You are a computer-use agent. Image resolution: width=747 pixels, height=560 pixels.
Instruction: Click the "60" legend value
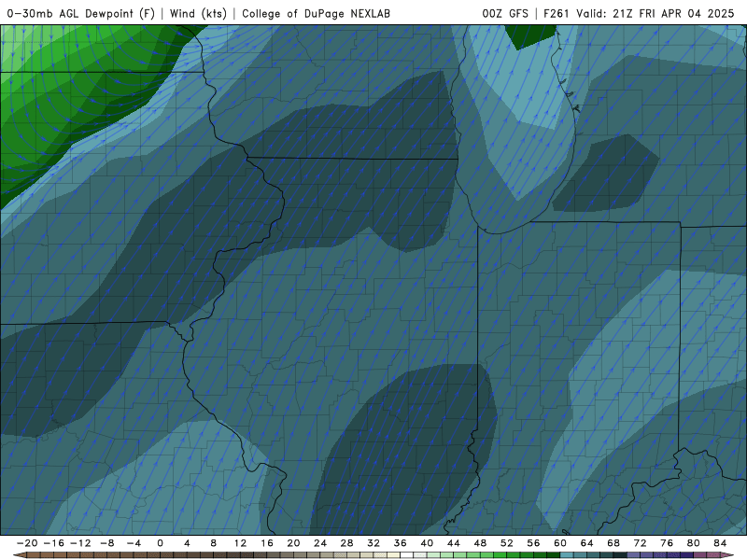point(560,543)
